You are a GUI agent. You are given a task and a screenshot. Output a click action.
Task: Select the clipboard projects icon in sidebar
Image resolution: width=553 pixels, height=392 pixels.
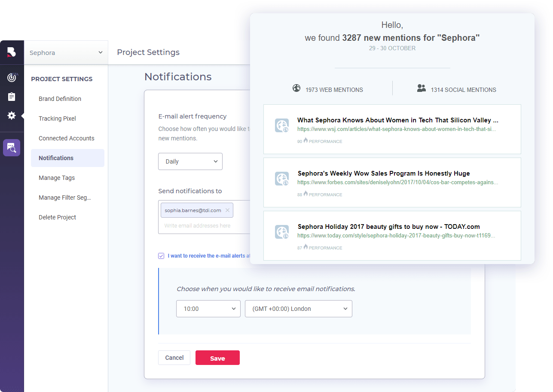tap(11, 97)
